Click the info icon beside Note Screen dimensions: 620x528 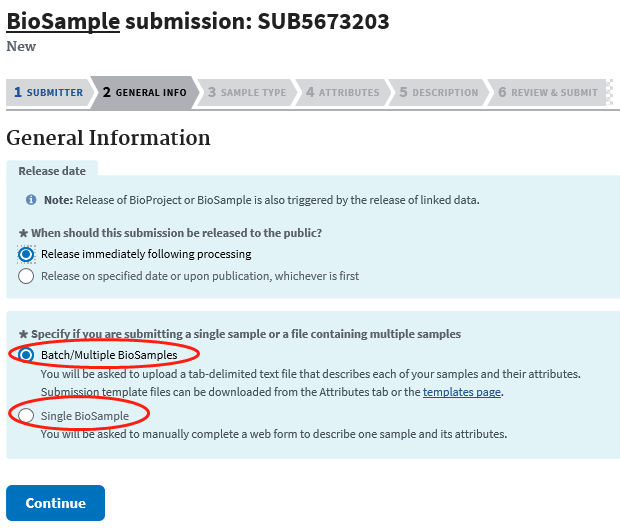[x=32, y=199]
